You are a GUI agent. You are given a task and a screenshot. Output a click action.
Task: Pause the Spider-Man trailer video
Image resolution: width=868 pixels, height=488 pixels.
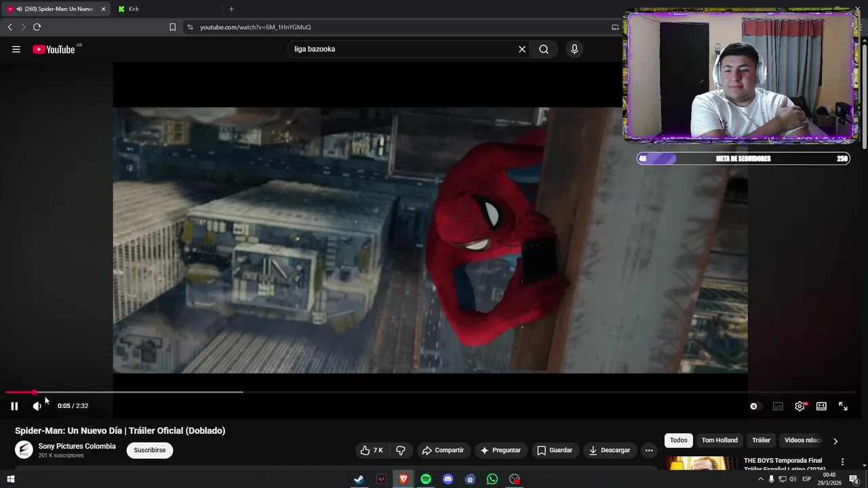coord(14,406)
